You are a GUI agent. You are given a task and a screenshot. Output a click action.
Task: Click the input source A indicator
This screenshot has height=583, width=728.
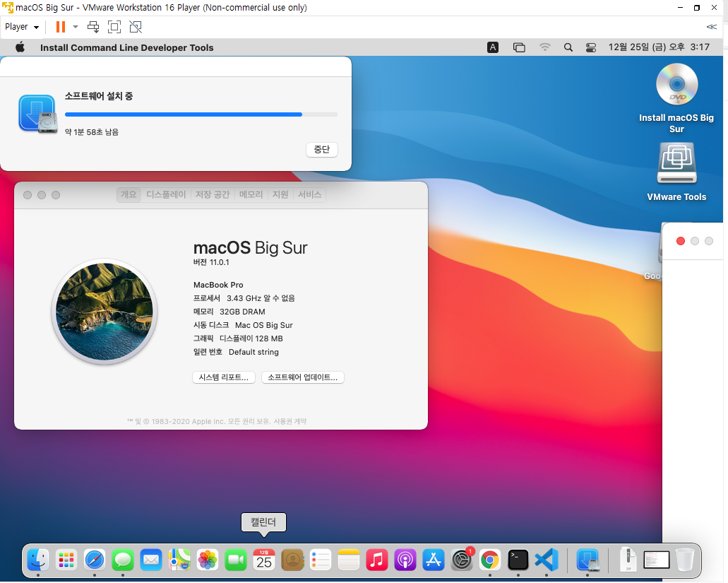[493, 47]
